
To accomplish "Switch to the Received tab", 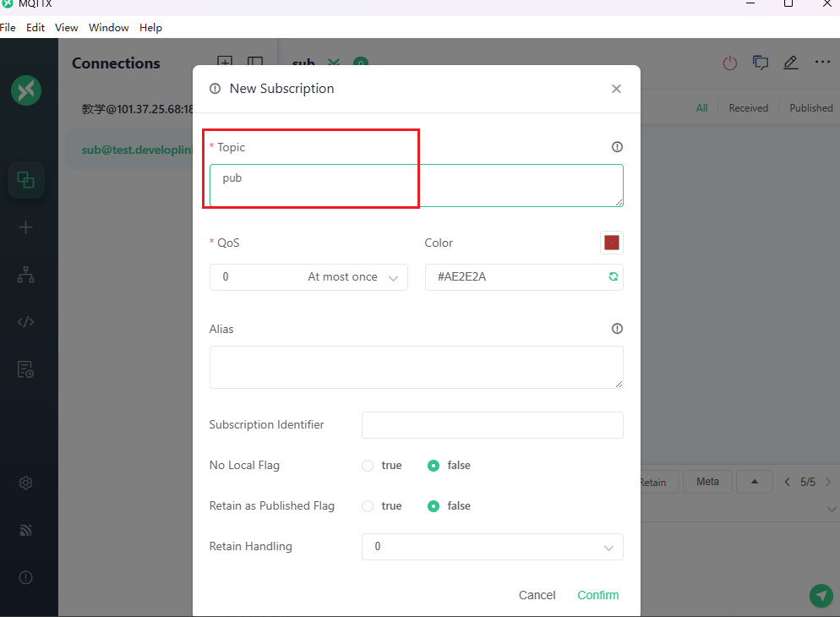I will pyautogui.click(x=748, y=108).
